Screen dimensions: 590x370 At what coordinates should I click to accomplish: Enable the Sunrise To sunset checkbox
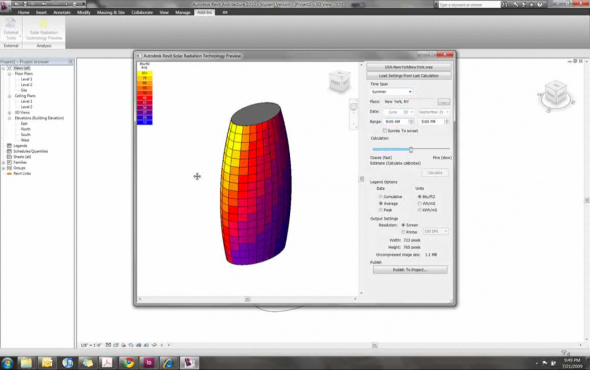pos(385,131)
